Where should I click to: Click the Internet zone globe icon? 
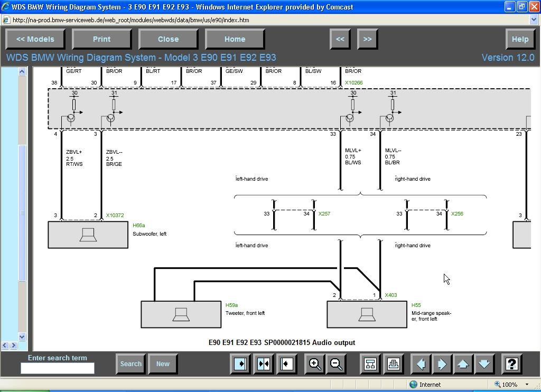pos(413,385)
